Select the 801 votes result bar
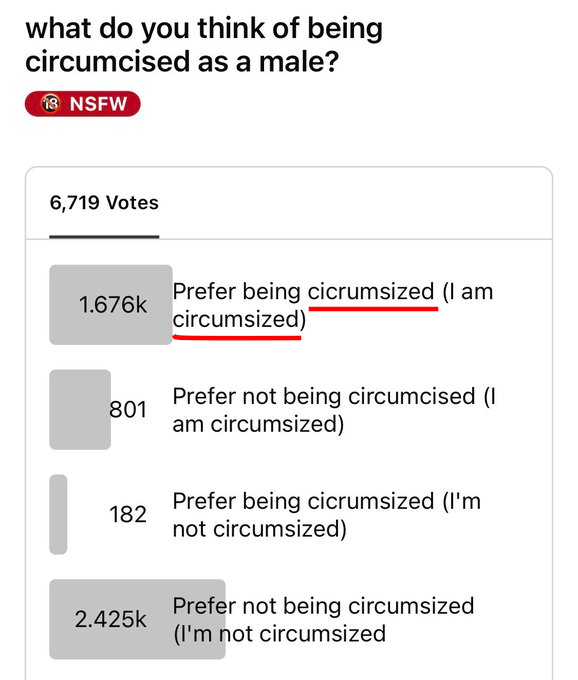The width and height of the screenshot is (578, 680). (80, 409)
